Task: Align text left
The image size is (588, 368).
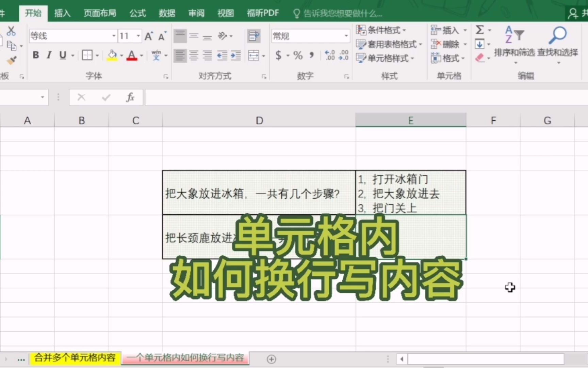Action: pyautogui.click(x=180, y=55)
